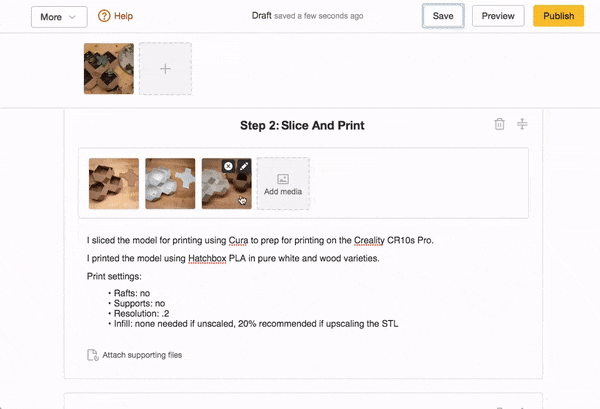Preview the instructable
The height and width of the screenshot is (409, 600).
click(x=498, y=17)
